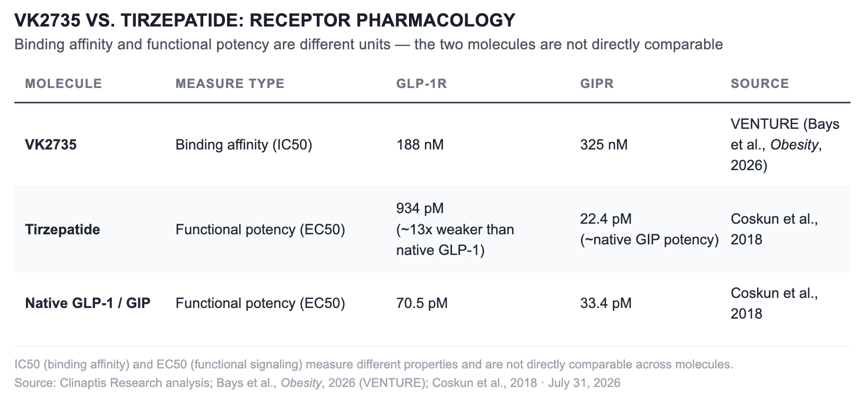Click the 33.4 pM native GIP value
Viewport: 868px width, 405px height.
(606, 303)
